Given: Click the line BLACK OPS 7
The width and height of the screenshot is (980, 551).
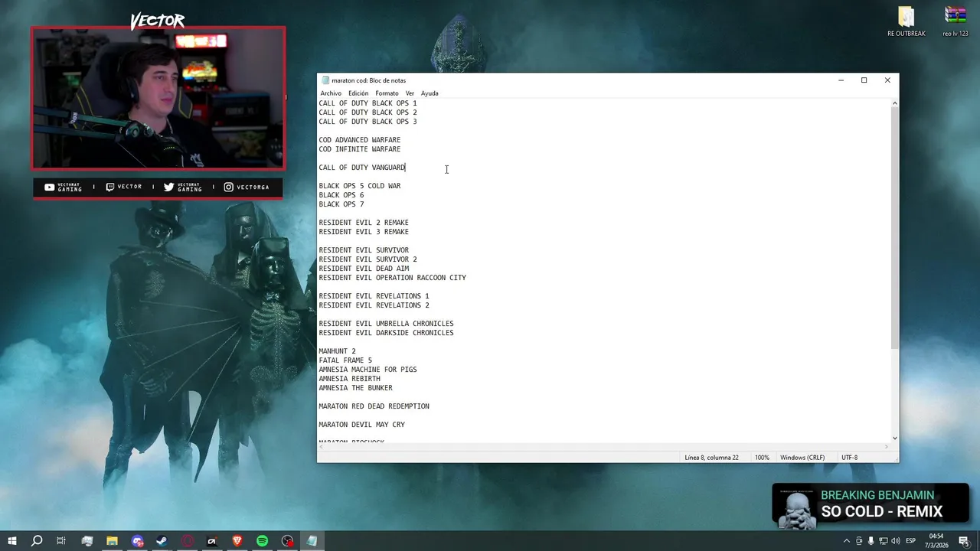Looking at the screenshot, I should coord(341,204).
